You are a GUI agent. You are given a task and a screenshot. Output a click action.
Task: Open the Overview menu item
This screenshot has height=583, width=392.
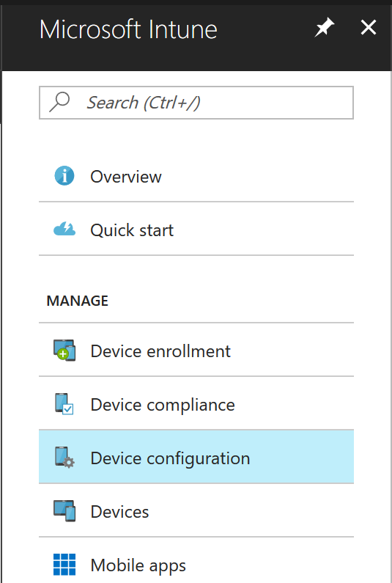coord(196,175)
